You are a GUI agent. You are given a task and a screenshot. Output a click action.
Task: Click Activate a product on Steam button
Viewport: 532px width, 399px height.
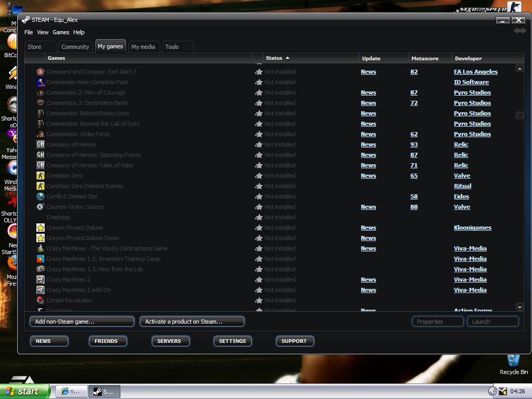192,321
